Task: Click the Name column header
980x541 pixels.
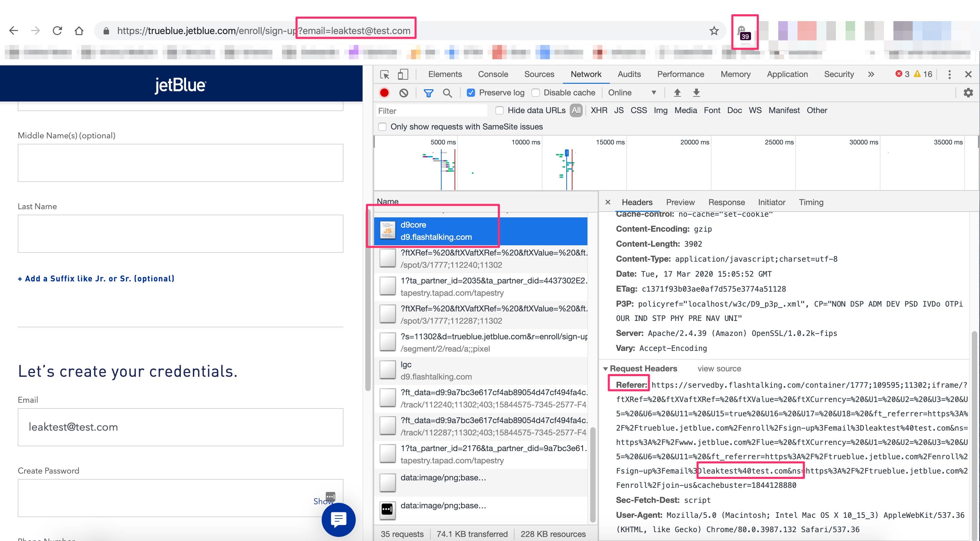Action: 388,201
